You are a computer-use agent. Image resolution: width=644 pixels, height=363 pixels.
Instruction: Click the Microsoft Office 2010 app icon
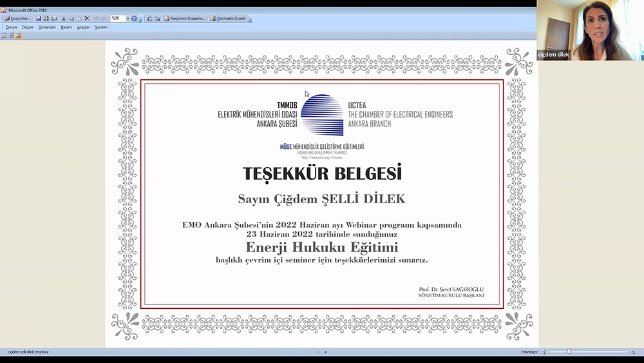pos(3,10)
